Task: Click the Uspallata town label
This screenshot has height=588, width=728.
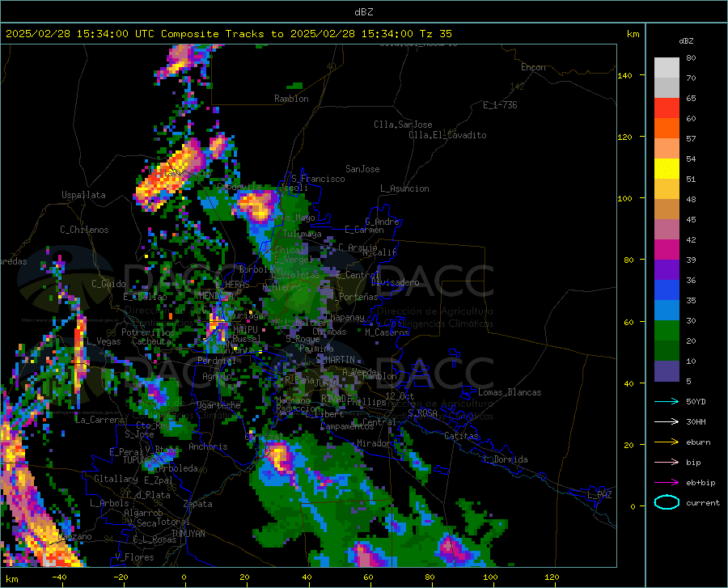Action: point(83,195)
